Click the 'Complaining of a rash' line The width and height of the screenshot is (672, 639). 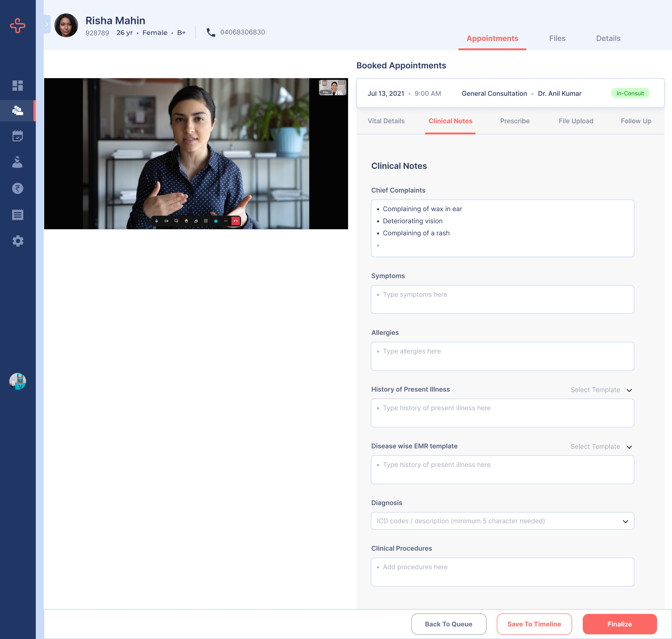[x=416, y=233]
